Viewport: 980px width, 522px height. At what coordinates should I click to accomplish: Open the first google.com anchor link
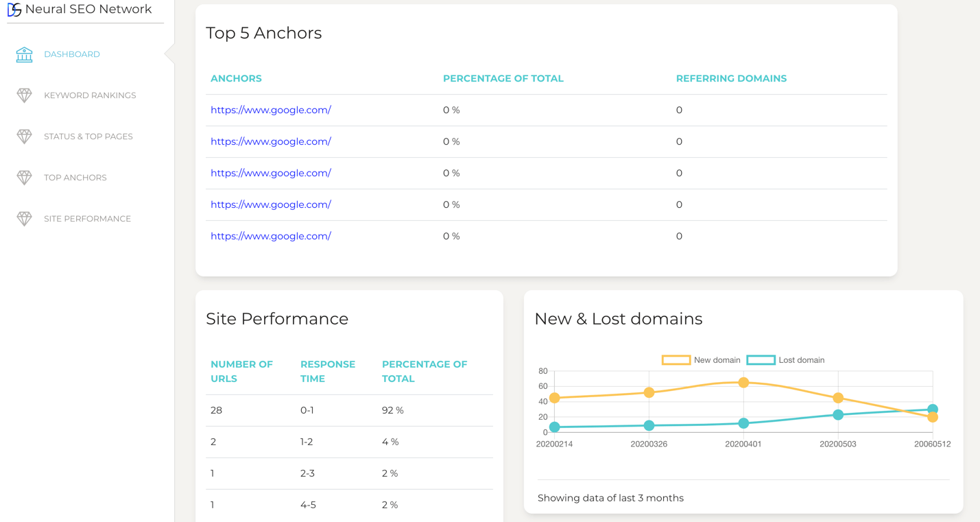click(271, 110)
